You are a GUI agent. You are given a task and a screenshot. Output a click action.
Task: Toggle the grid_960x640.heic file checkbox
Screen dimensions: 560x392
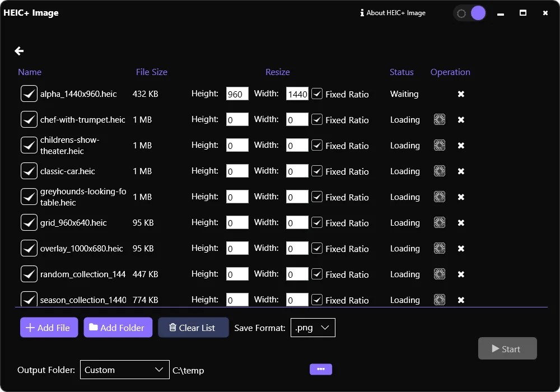click(x=29, y=222)
